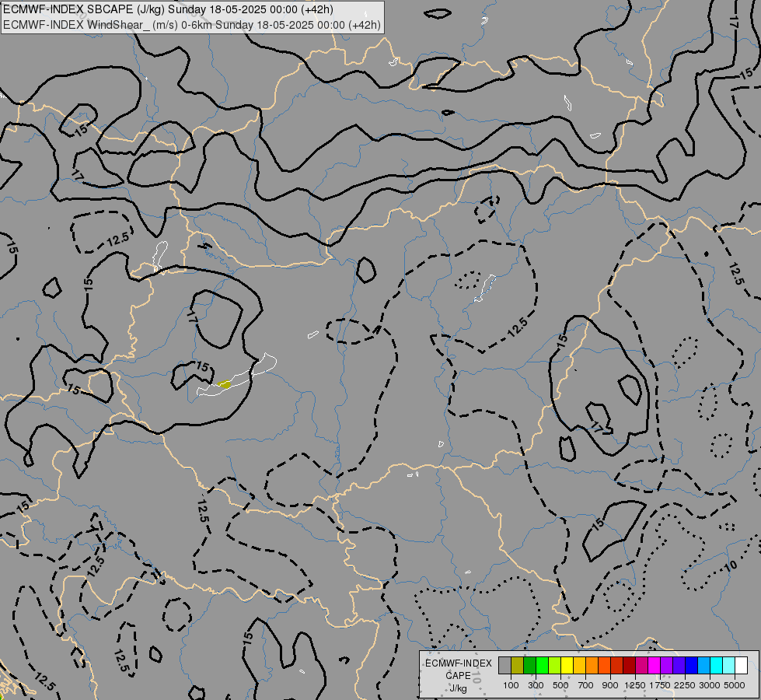Click the 3000 legend value

(x=710, y=685)
